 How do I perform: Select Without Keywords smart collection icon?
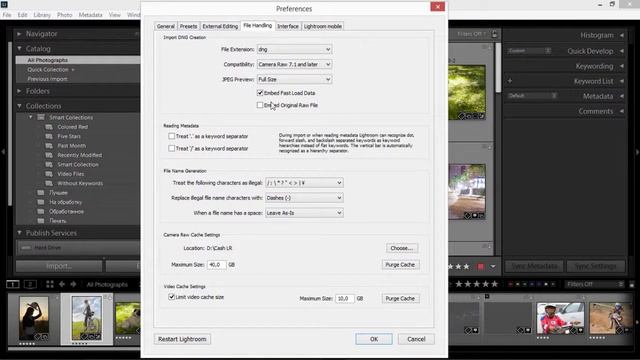pyautogui.click(x=49, y=183)
